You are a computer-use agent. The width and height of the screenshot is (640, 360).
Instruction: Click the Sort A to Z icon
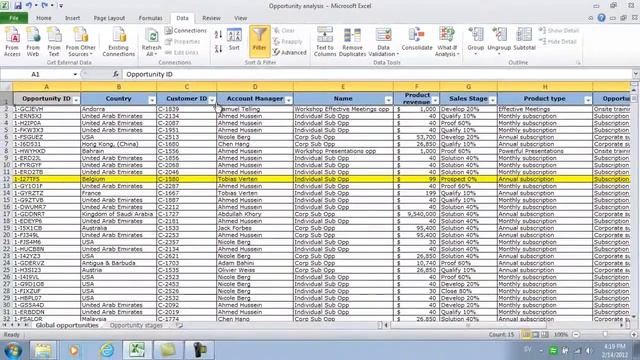point(218,35)
